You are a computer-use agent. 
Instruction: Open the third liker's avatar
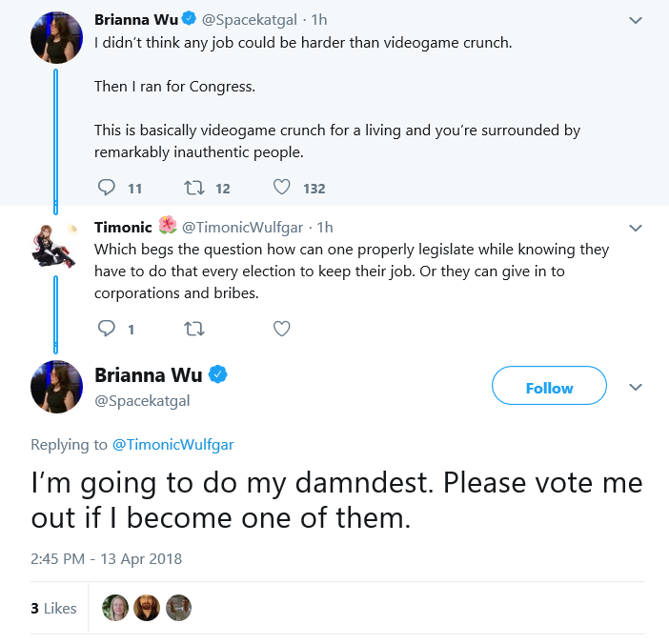(x=178, y=608)
